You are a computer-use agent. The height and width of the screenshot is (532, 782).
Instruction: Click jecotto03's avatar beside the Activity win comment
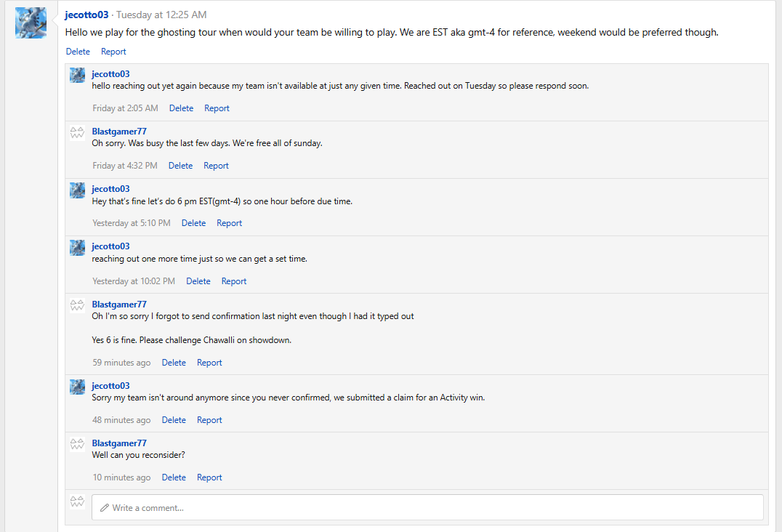tap(77, 387)
